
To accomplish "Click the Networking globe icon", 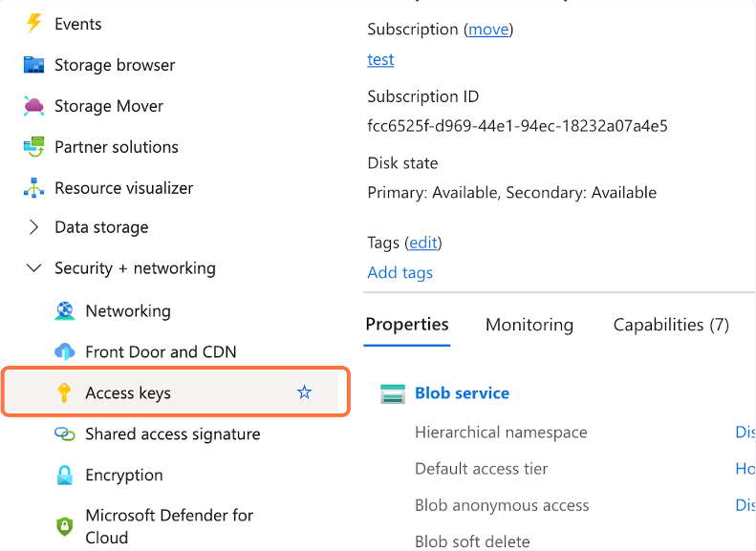I will [65, 311].
